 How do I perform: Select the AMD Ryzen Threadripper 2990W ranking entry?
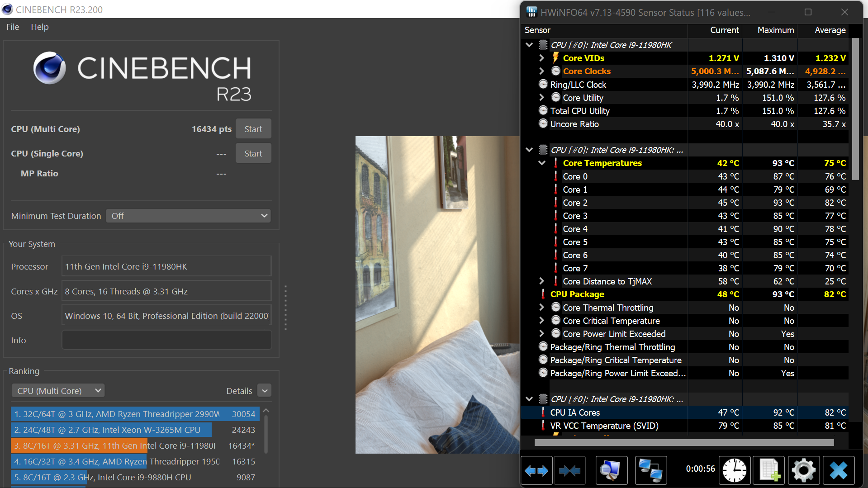pyautogui.click(x=135, y=414)
